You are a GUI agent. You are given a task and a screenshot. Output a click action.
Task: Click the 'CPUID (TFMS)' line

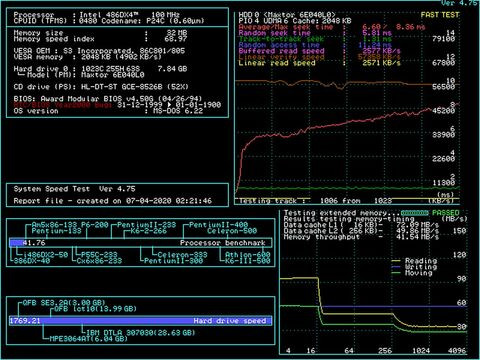tap(109, 21)
